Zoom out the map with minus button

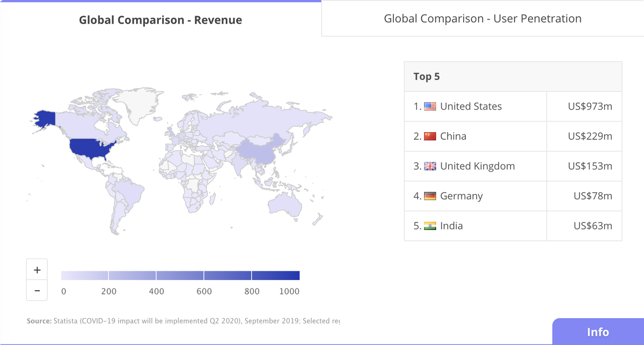(x=37, y=291)
